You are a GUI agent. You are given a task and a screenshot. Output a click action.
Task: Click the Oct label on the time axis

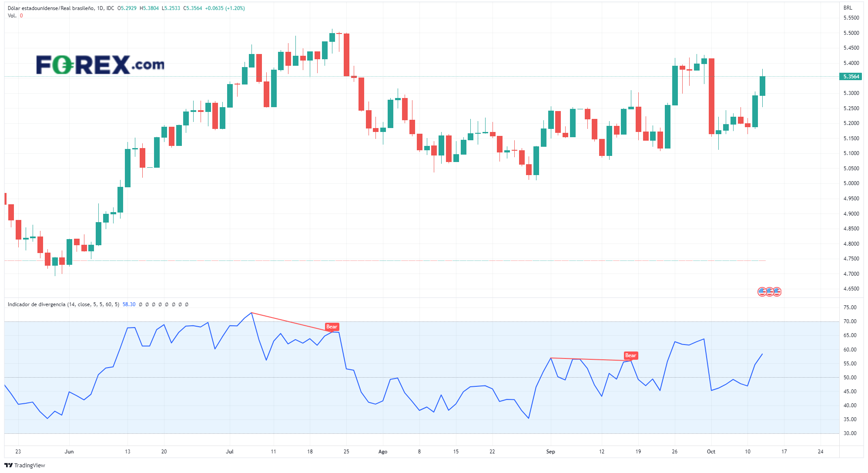point(711,452)
